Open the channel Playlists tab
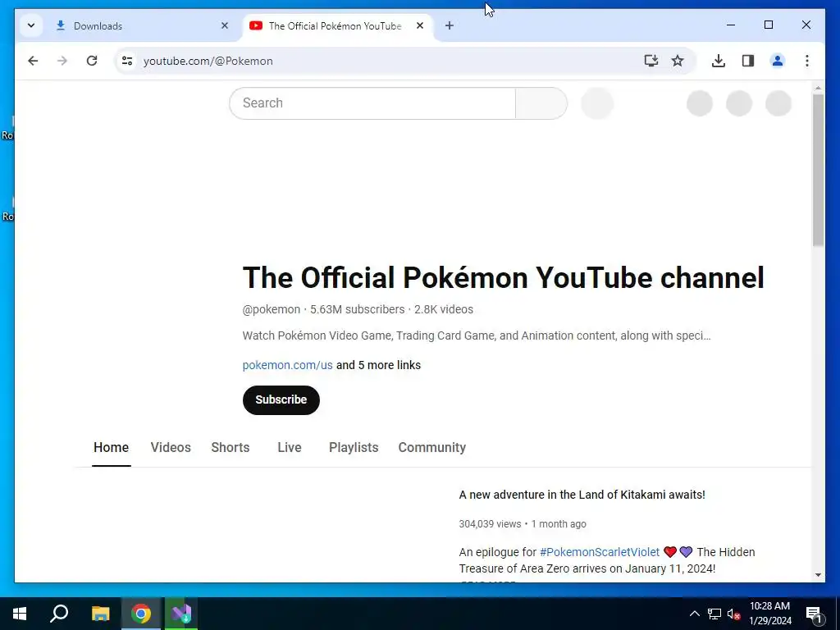 pos(354,447)
